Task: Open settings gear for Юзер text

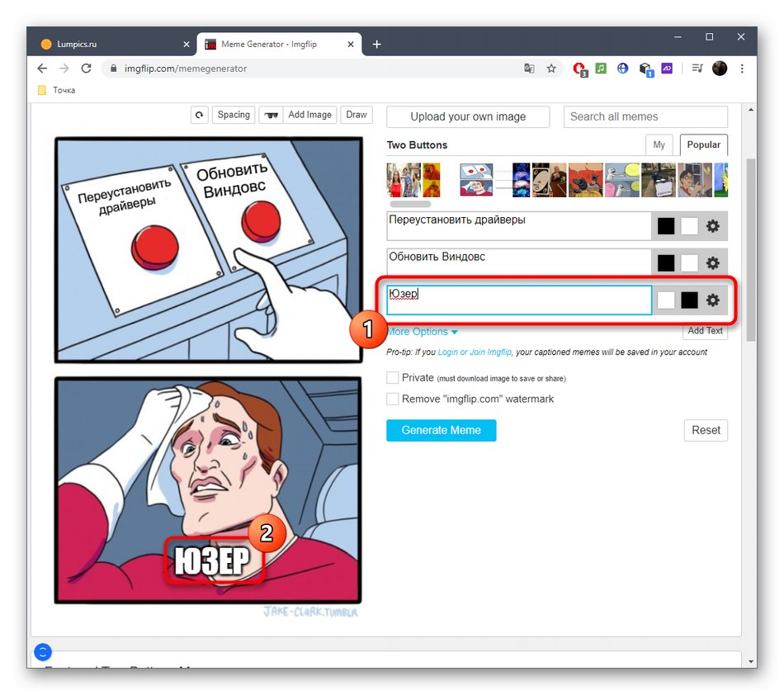Action: [712, 300]
